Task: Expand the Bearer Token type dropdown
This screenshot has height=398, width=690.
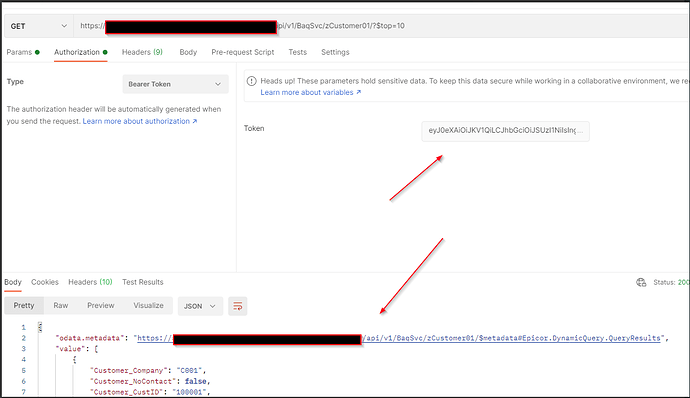Action: (176, 84)
